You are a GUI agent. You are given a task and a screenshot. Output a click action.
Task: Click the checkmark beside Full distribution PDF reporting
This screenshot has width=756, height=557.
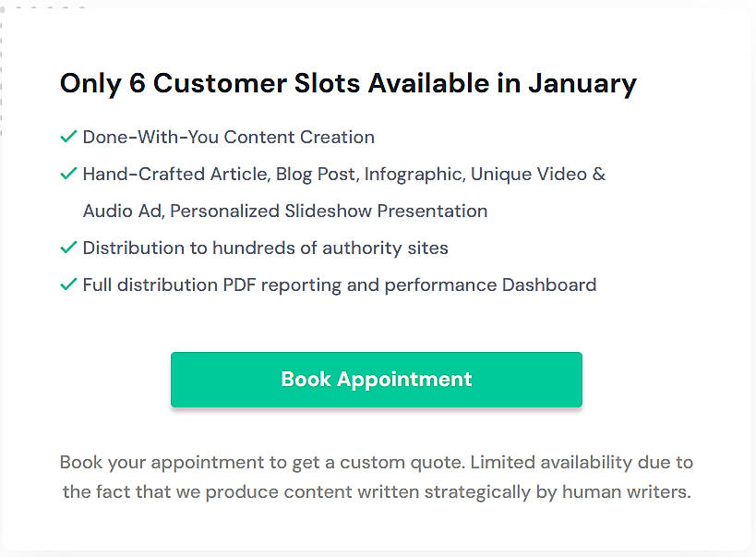point(68,285)
